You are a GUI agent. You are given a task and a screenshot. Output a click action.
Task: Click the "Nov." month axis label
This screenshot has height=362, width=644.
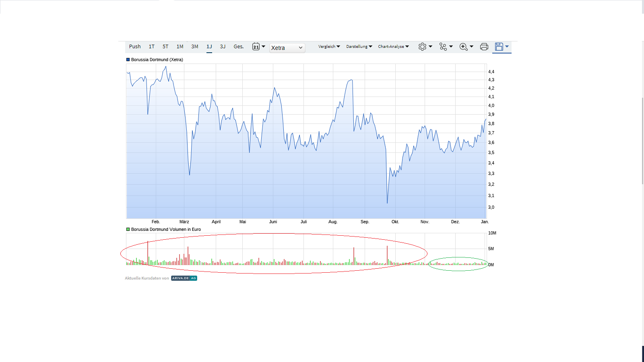tap(425, 222)
